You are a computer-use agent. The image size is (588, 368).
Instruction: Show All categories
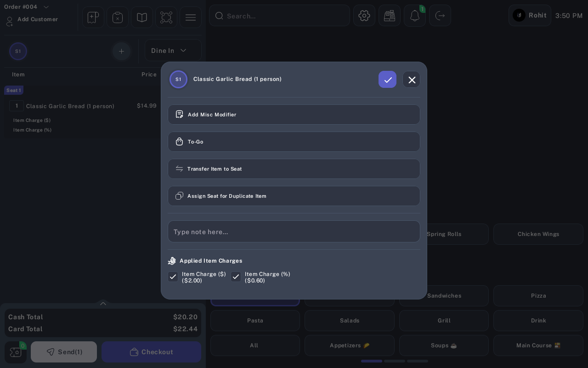click(x=255, y=345)
